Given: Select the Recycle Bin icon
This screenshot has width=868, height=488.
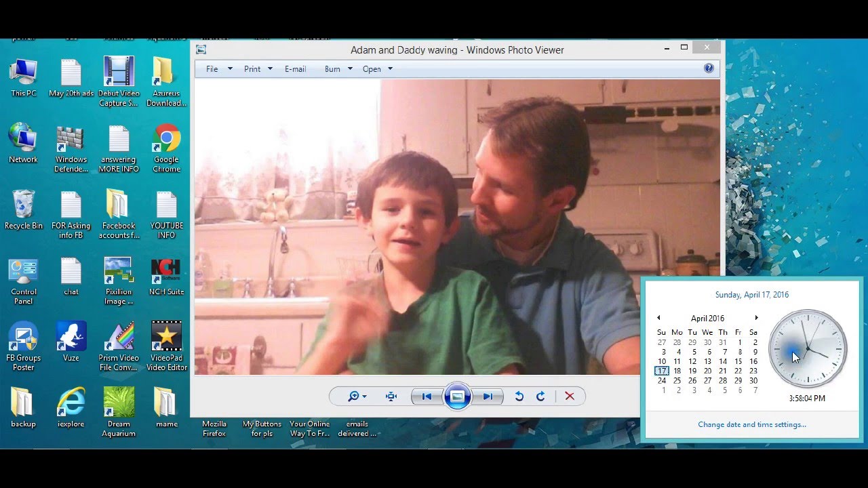Looking at the screenshot, I should (24, 210).
